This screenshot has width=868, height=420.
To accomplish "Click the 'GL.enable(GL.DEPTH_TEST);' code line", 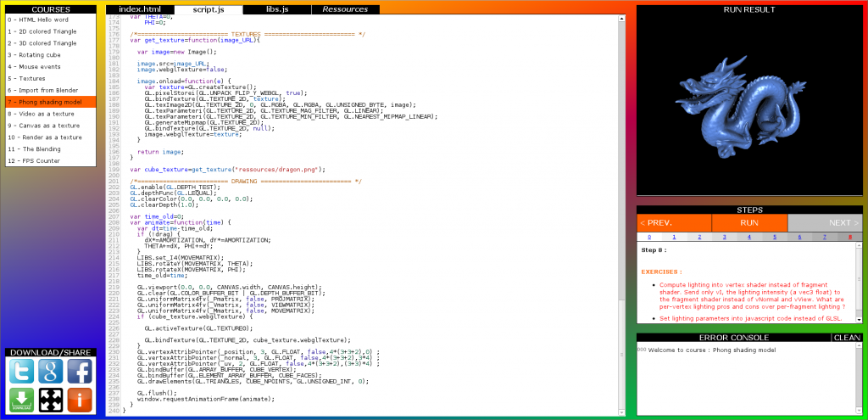I will tap(175, 188).
